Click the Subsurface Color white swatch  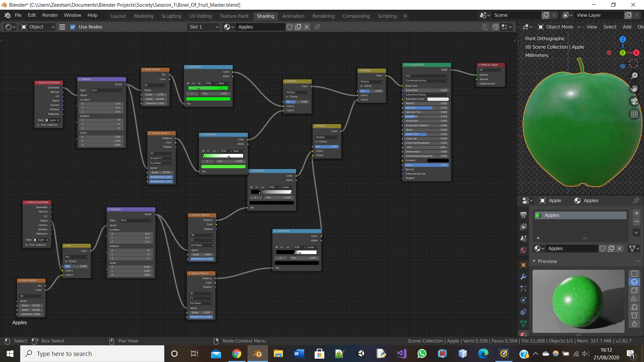tap(438, 99)
